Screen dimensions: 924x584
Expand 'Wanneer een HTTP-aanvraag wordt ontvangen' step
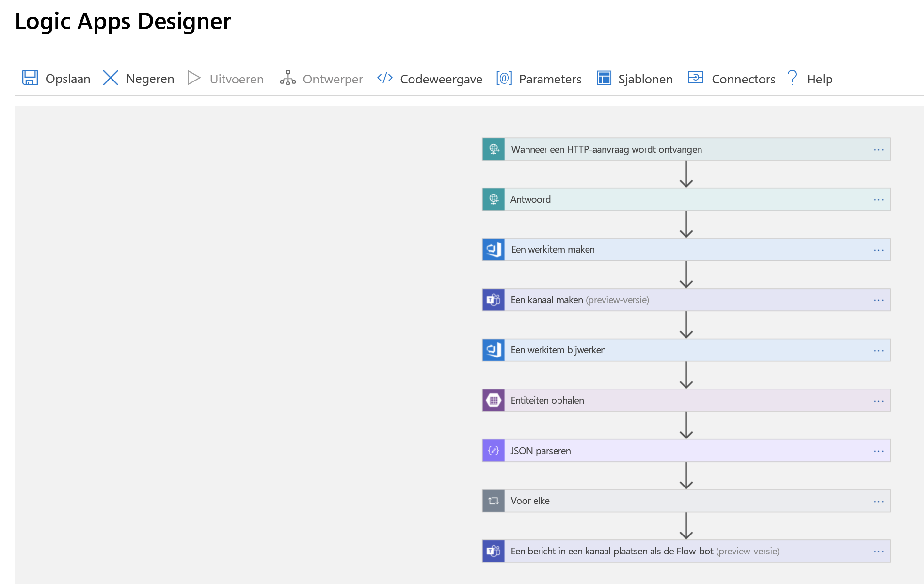(x=606, y=149)
